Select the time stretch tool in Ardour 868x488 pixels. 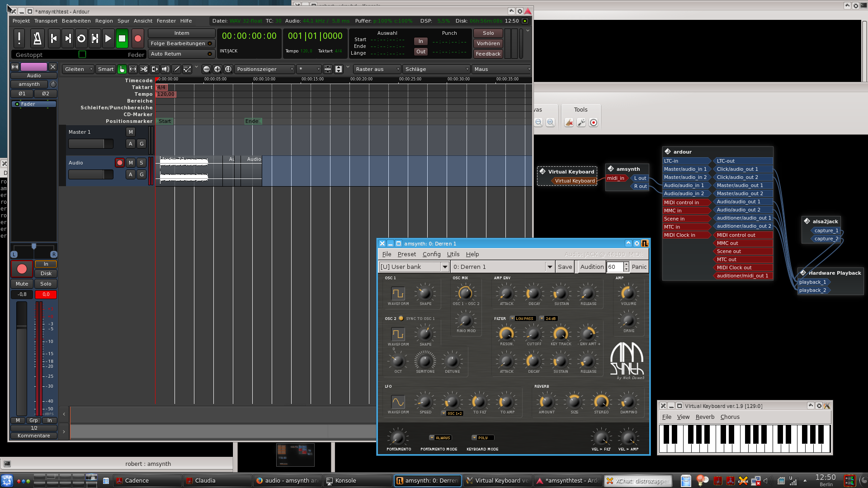[x=155, y=69]
